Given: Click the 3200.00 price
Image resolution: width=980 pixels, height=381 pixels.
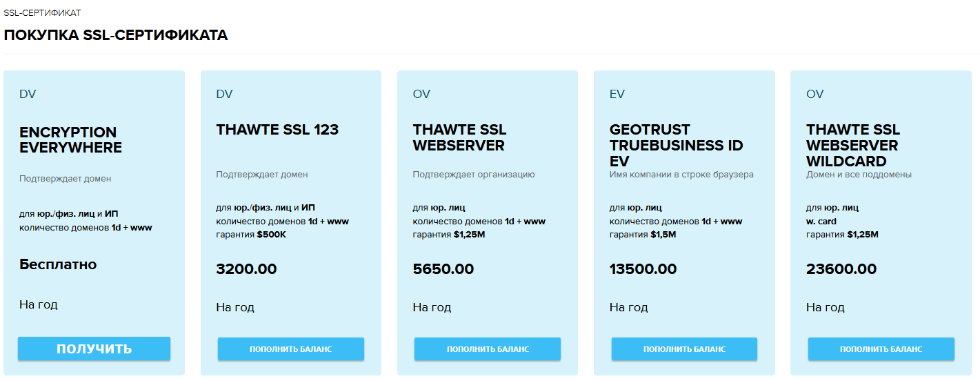Looking at the screenshot, I should click(246, 269).
